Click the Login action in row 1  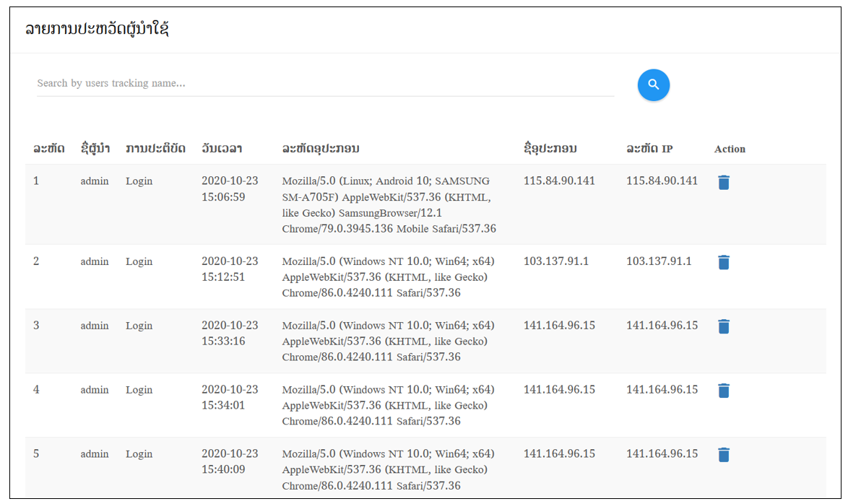[x=139, y=181]
